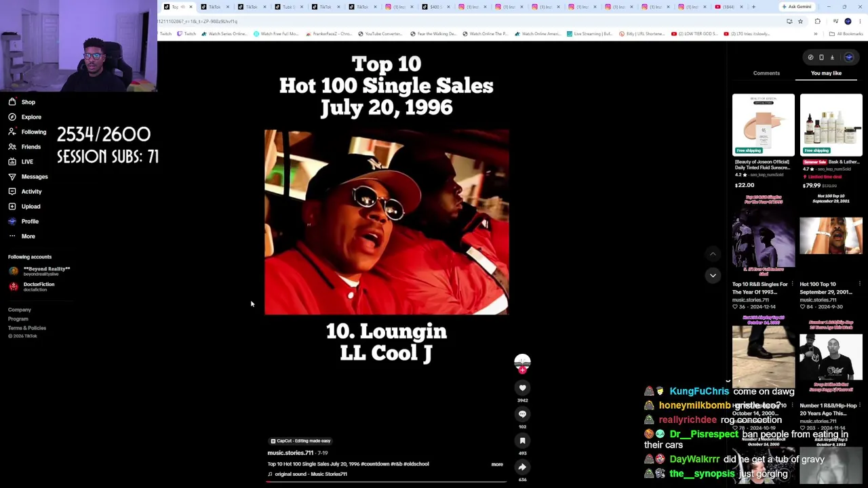The height and width of the screenshot is (488, 868).
Task: Save the video with the bookmark icon
Action: [522, 441]
